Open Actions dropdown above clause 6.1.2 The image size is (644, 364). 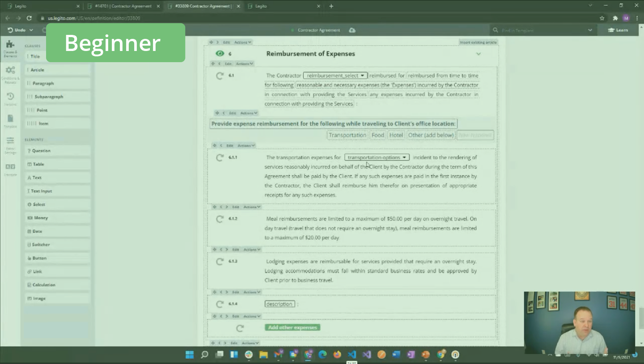pyautogui.click(x=252, y=207)
